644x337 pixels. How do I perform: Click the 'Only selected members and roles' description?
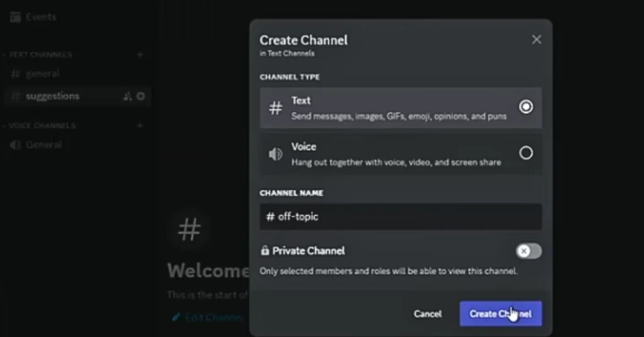coord(389,272)
